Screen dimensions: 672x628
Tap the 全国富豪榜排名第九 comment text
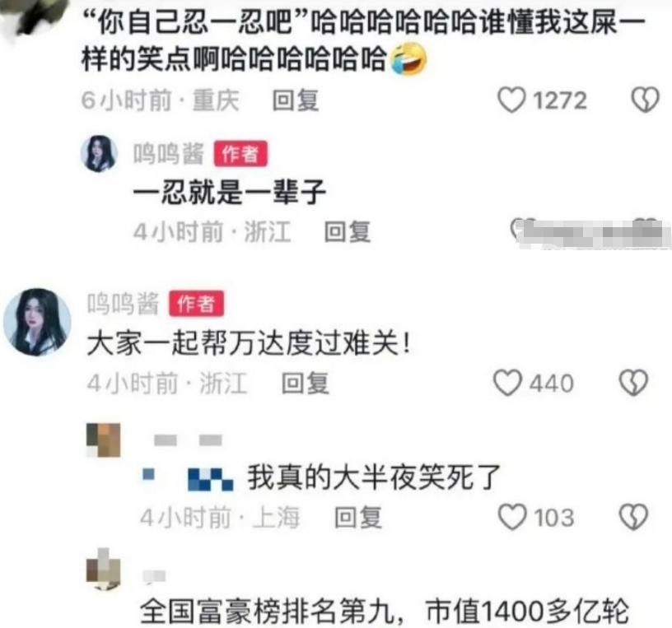(385, 611)
